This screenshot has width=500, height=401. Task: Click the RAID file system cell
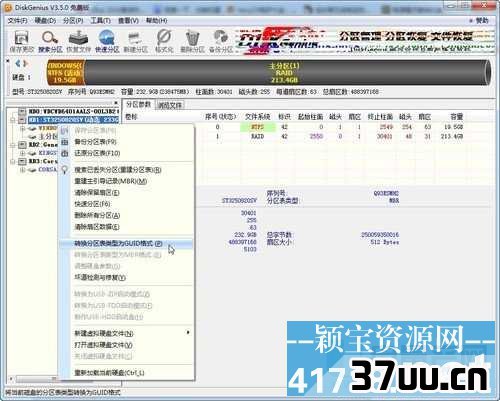point(258,136)
